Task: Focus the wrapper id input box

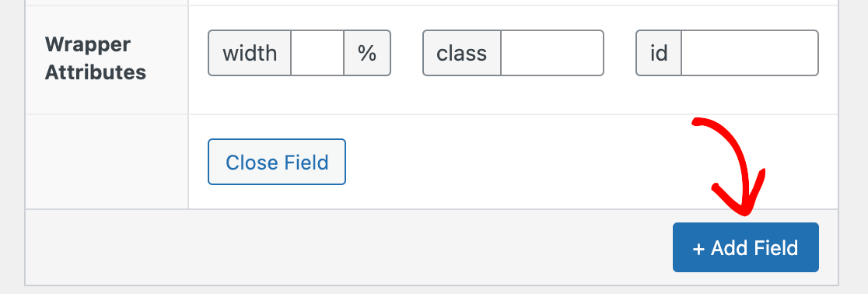Action: (750, 53)
